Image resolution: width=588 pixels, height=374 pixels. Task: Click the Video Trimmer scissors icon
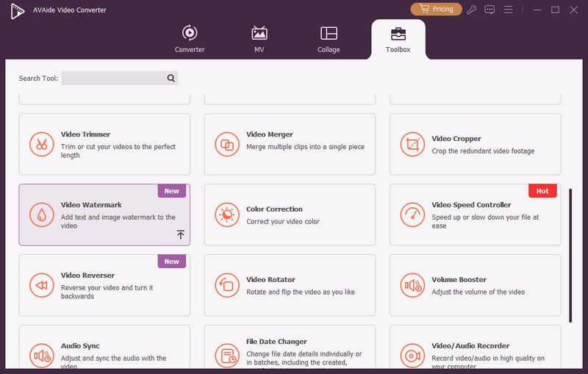tap(41, 144)
